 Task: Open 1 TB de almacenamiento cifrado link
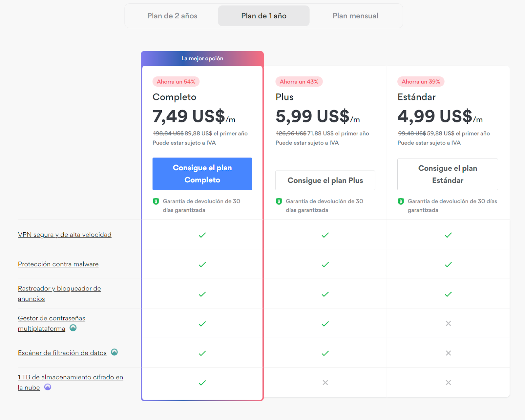click(x=71, y=382)
